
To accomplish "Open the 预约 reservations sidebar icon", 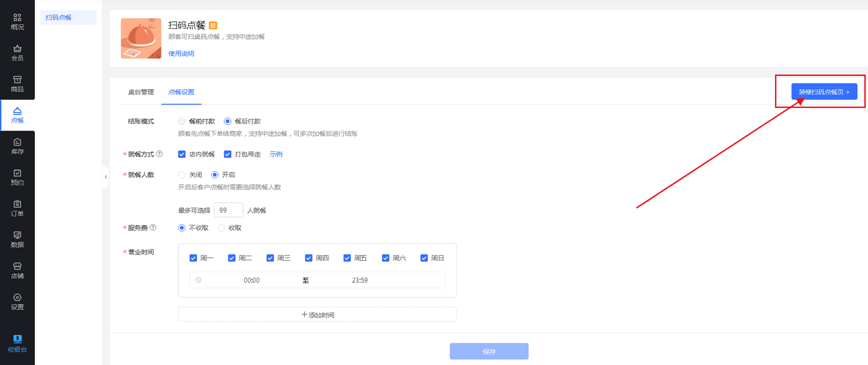I will pyautogui.click(x=17, y=177).
